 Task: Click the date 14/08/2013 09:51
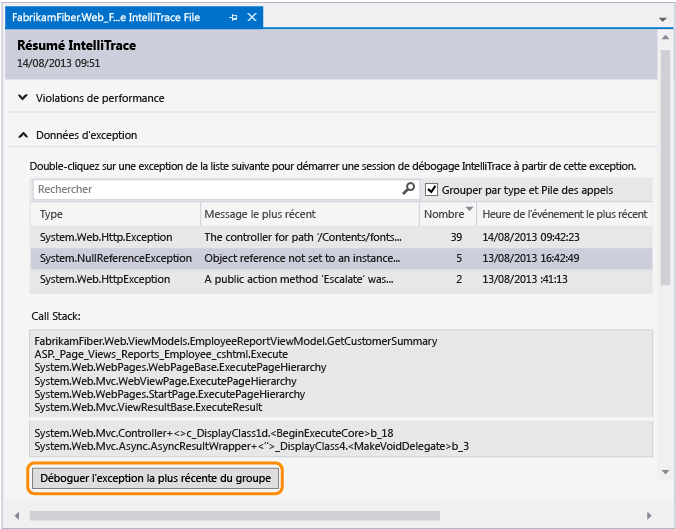(x=59, y=63)
